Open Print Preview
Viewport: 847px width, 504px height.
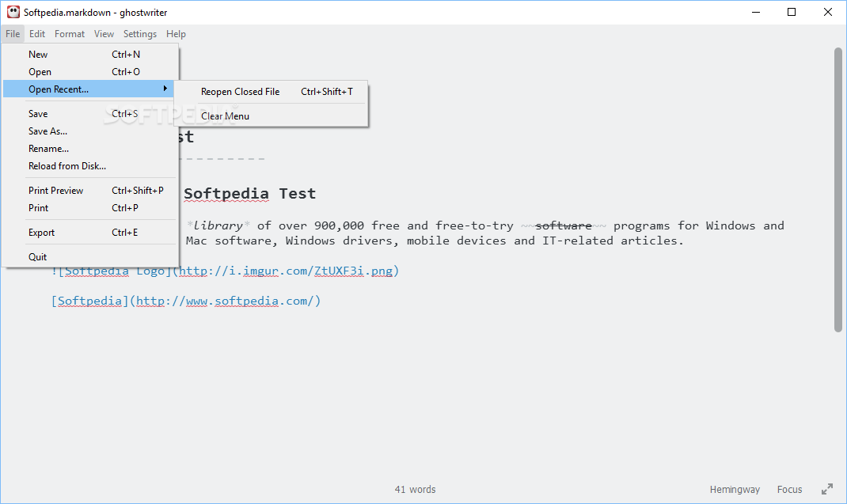89,190
